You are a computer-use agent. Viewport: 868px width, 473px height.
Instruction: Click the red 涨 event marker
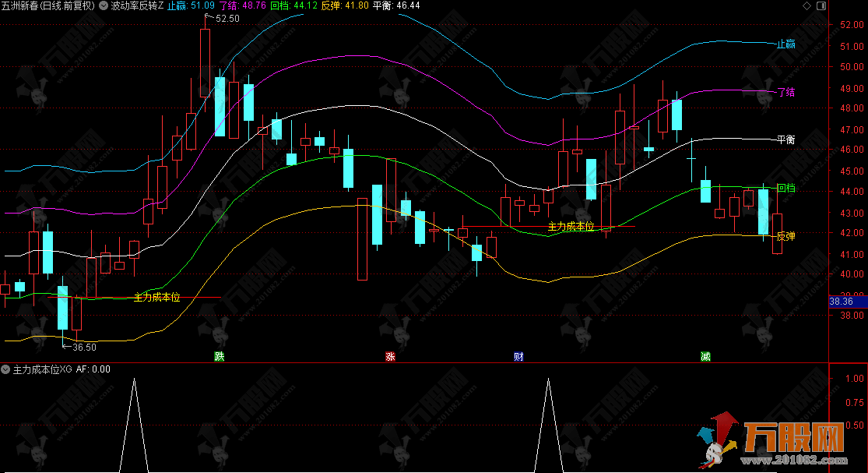390,357
